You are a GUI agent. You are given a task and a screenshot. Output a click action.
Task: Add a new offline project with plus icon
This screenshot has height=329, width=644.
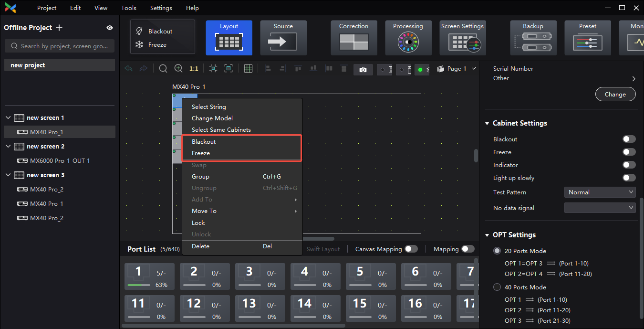tap(59, 28)
